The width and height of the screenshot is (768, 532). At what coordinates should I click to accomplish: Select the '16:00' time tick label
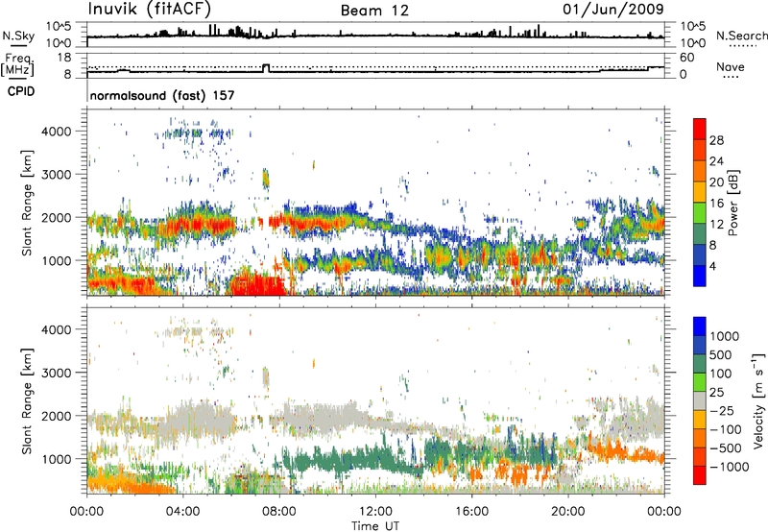click(471, 512)
